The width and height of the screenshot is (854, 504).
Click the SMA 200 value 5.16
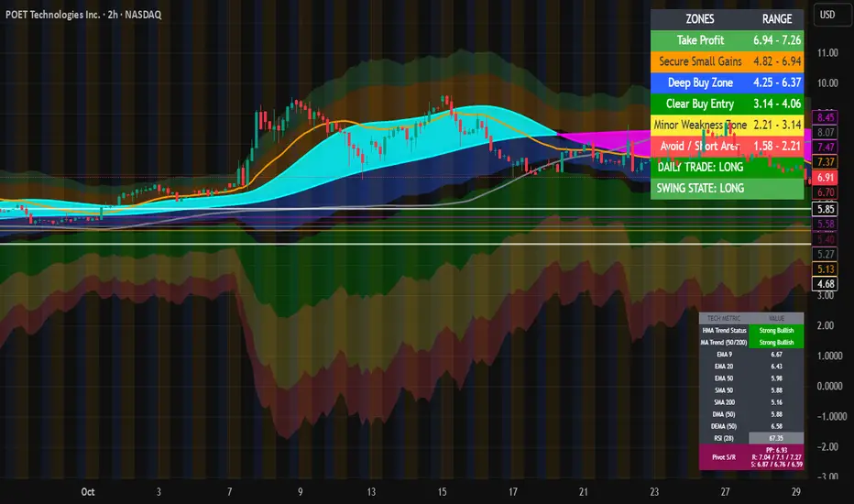[776, 402]
